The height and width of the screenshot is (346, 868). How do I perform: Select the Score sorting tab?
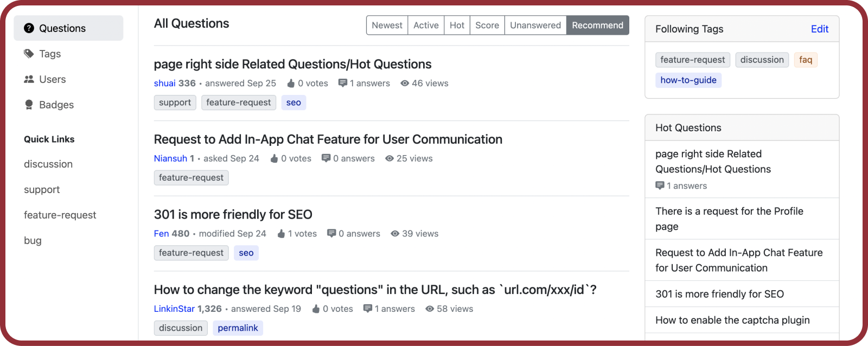(x=487, y=25)
